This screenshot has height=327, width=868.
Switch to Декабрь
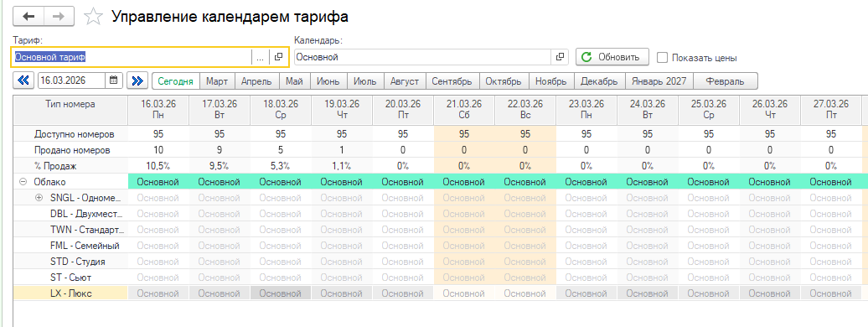click(x=600, y=81)
